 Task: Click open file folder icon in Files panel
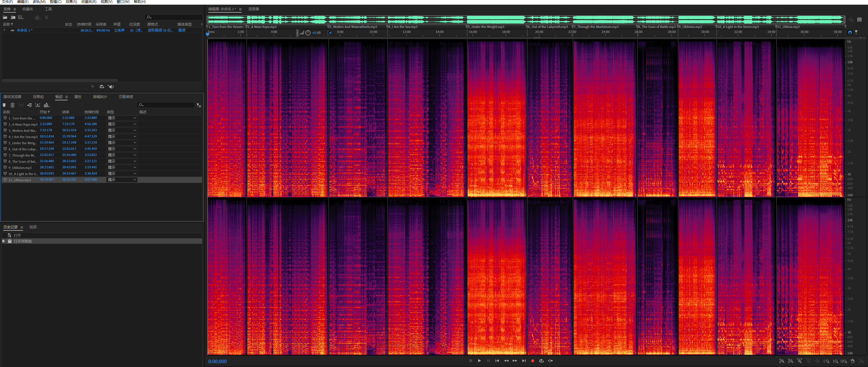coord(5,17)
